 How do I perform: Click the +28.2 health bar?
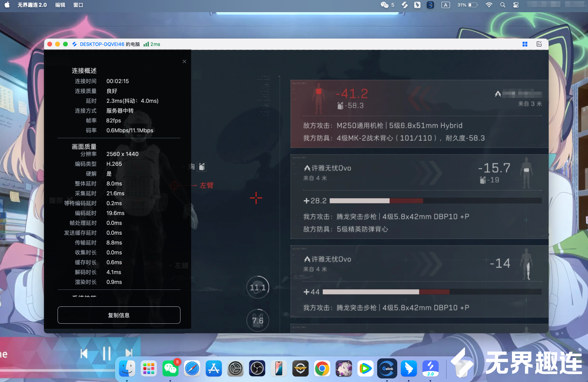coord(435,201)
